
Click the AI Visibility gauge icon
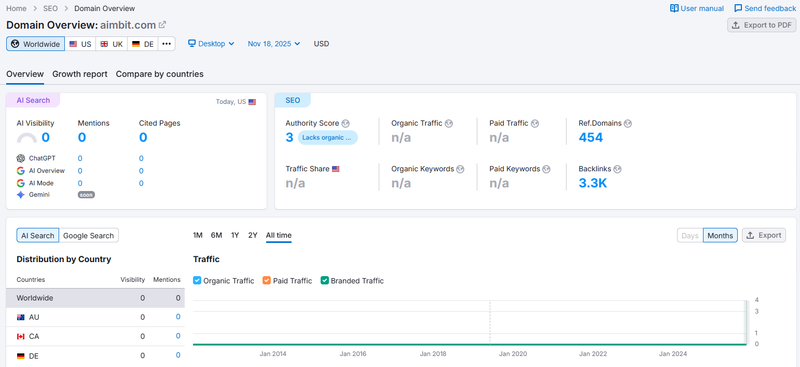27,137
